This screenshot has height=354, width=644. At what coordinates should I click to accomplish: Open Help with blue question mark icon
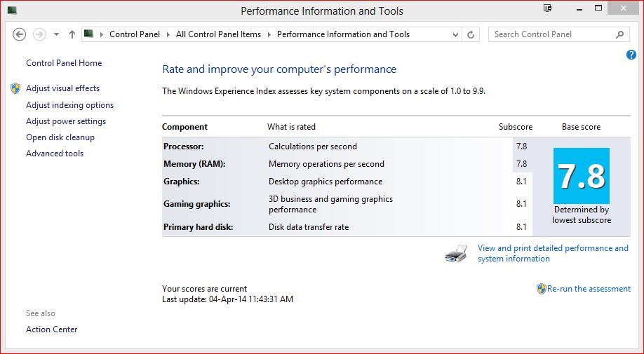[631, 55]
